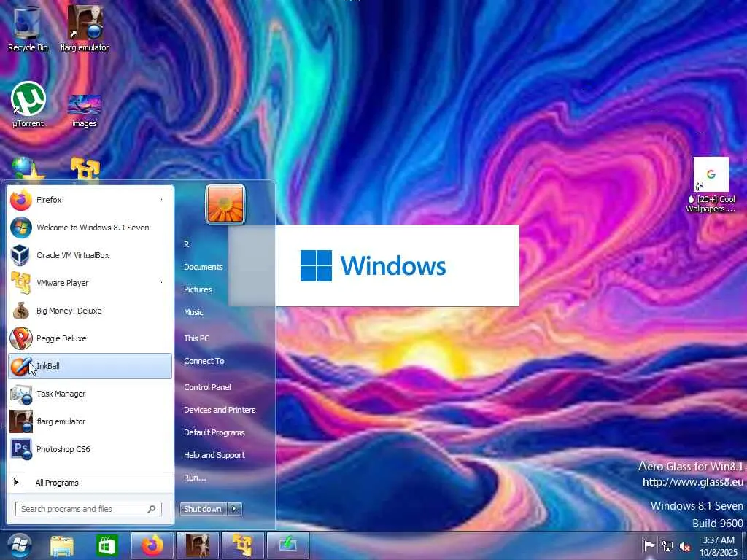Click the muted volume tray icon
The width and height of the screenshot is (747, 560).
tap(686, 547)
